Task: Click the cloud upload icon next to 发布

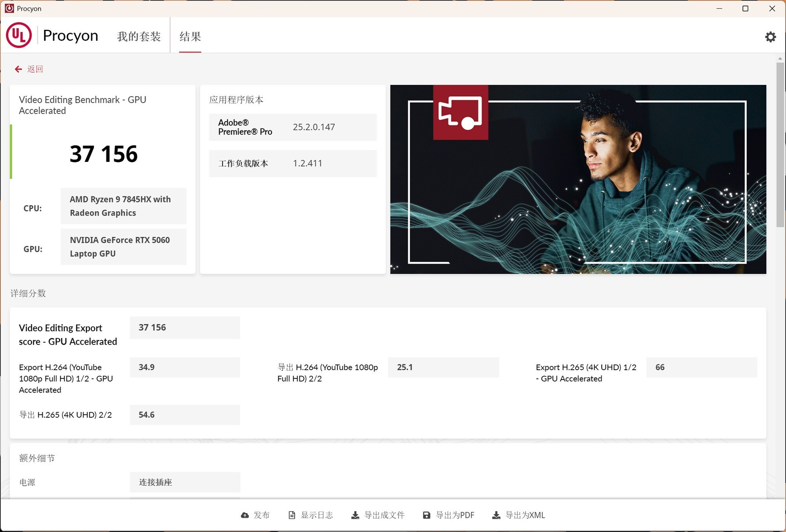Action: (x=245, y=515)
